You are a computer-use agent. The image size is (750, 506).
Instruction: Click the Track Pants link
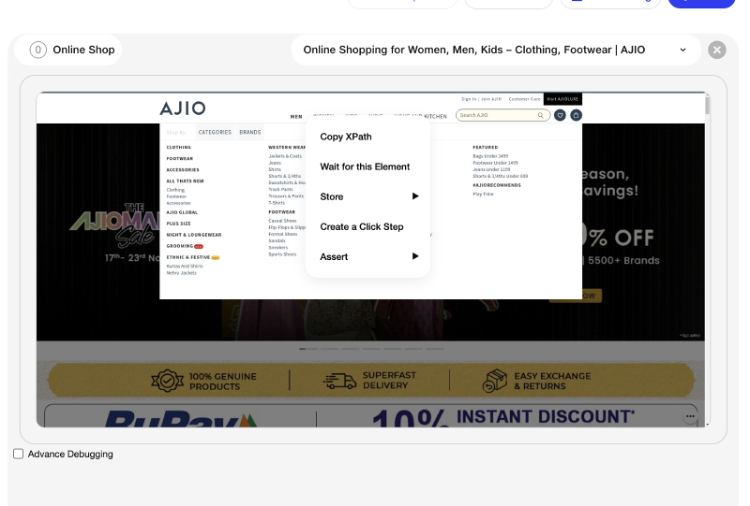281,189
